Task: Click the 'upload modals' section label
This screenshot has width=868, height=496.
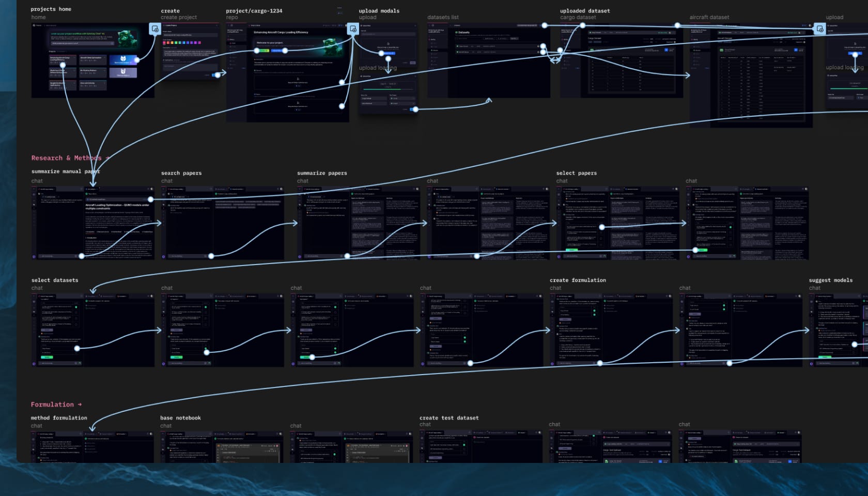Action: coord(379,10)
